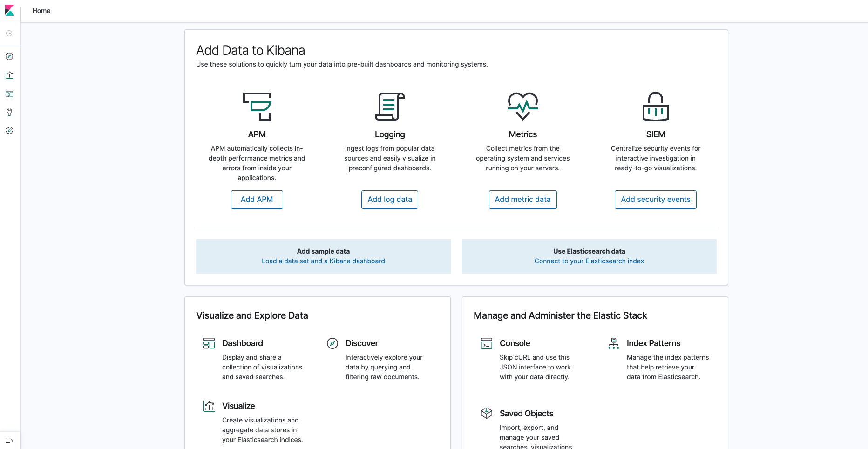The image size is (868, 449).
Task: Click 'Collect metrics from the' description text
Action: click(523, 158)
